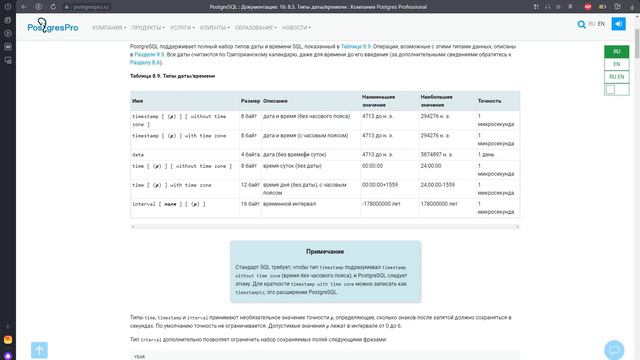Click 'Таблица 8.9. Типы даты/времени' caption
The image size is (640, 360).
point(172,76)
